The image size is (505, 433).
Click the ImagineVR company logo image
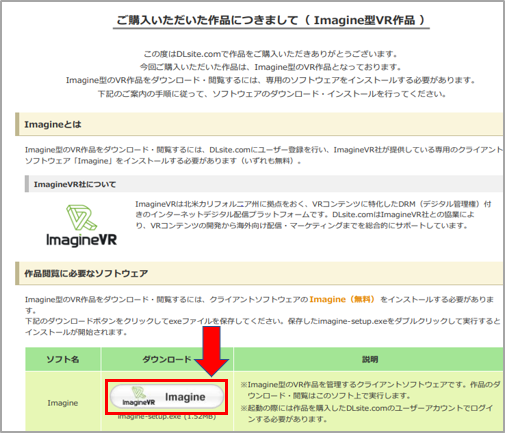81,226
